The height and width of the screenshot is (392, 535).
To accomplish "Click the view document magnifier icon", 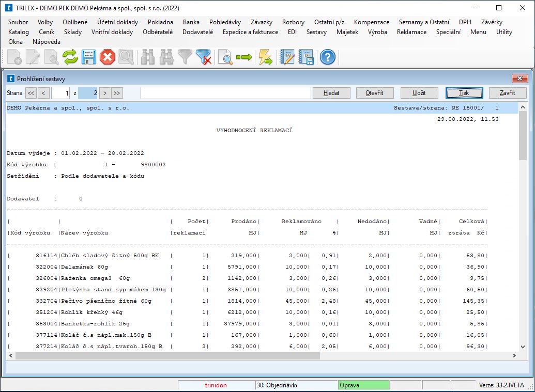I will 52,57.
